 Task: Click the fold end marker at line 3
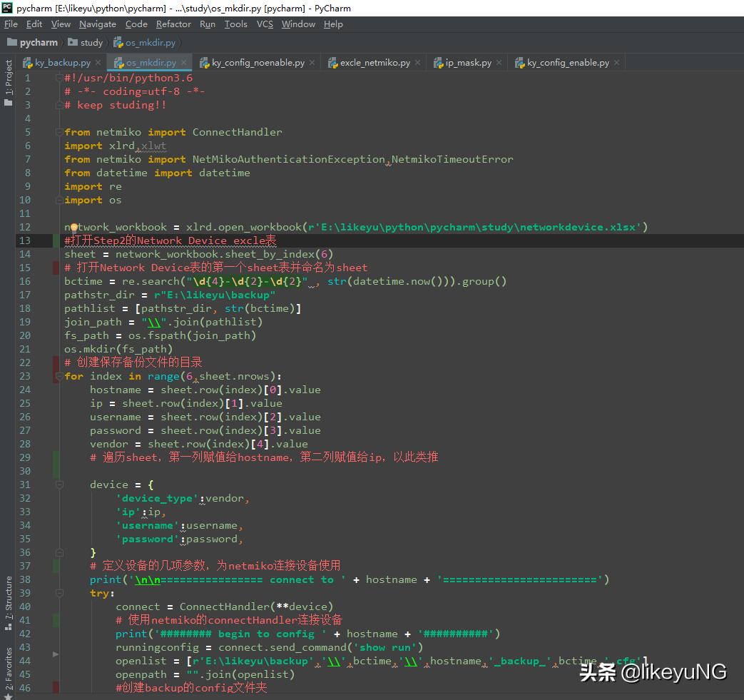[x=59, y=105]
